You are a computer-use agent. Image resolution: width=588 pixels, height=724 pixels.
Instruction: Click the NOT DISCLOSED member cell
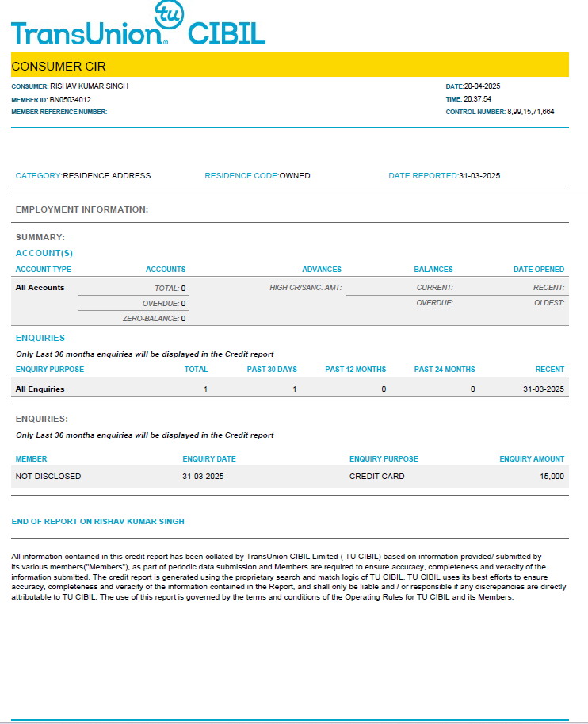48,477
